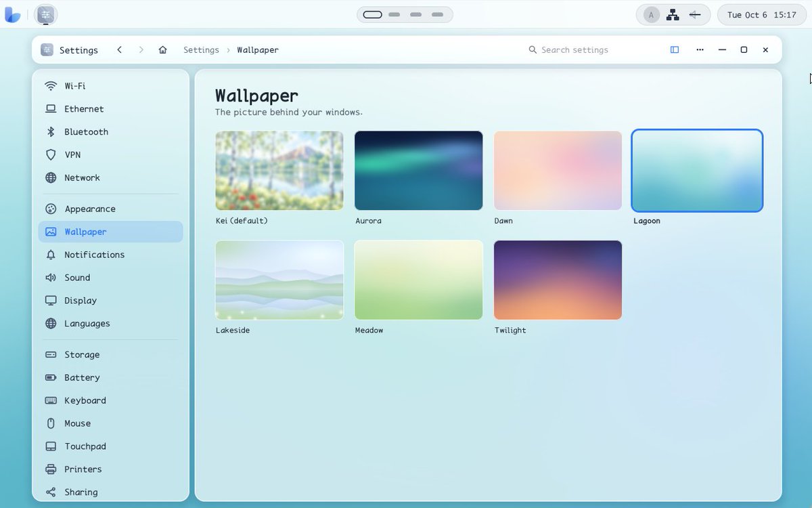Click the Network globe icon
This screenshot has height=508, width=812.
click(x=51, y=178)
